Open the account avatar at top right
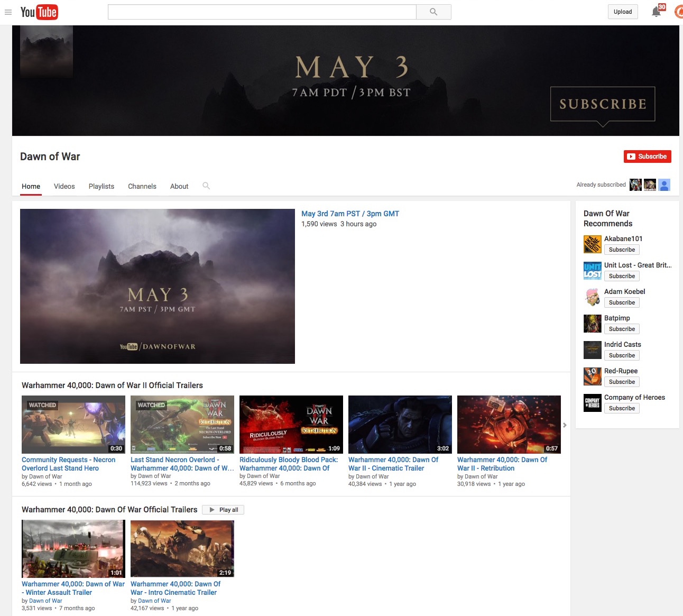 pyautogui.click(x=679, y=12)
